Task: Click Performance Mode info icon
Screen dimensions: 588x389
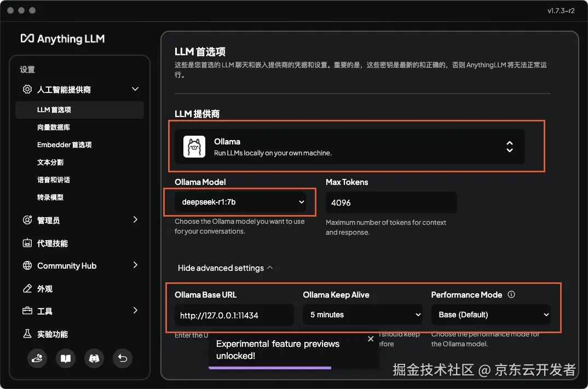Action: (511, 294)
